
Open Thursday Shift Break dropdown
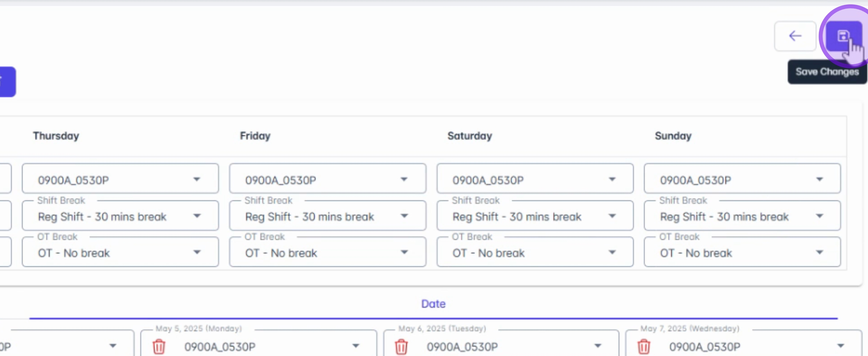(197, 216)
